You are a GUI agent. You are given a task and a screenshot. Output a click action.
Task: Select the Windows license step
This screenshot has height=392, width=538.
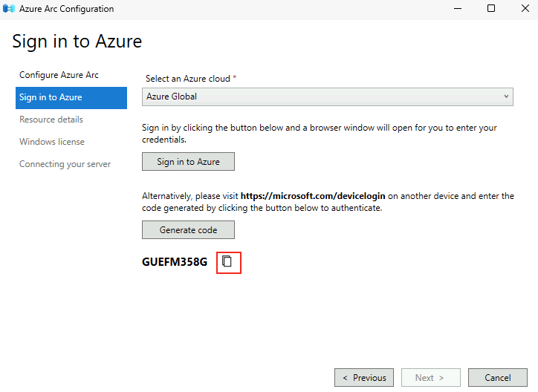pos(52,142)
